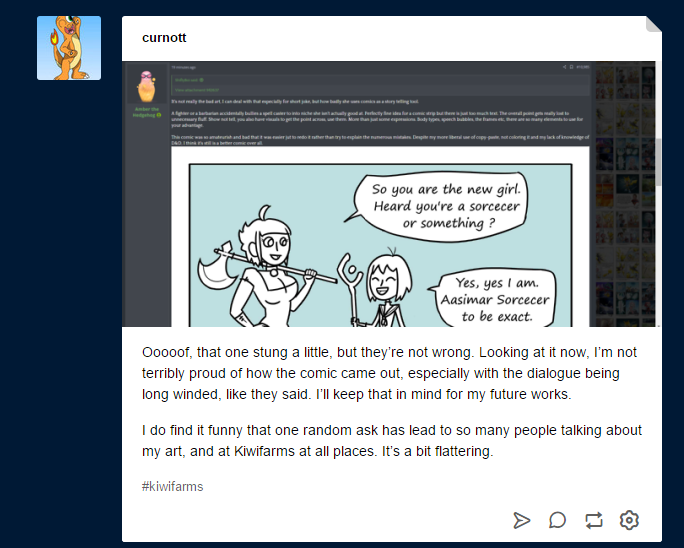This screenshot has height=548, width=684.
Task: Click the blurred thumbnail strip beside the forum post
Action: coord(625,194)
